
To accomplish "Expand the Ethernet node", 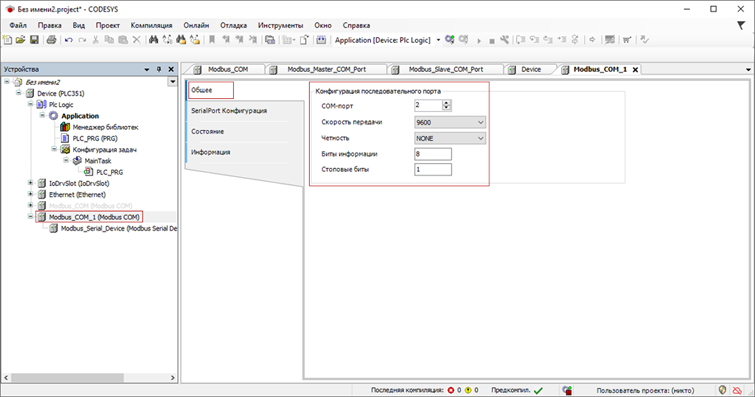I will [30, 194].
